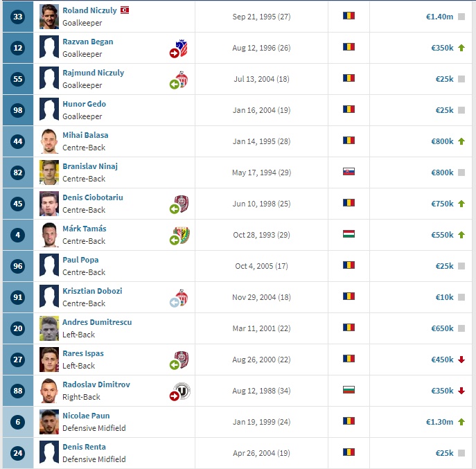Click the €1.30m market value for Nicolae Paun
Image resolution: width=476 pixels, height=469 pixels.
(x=439, y=422)
